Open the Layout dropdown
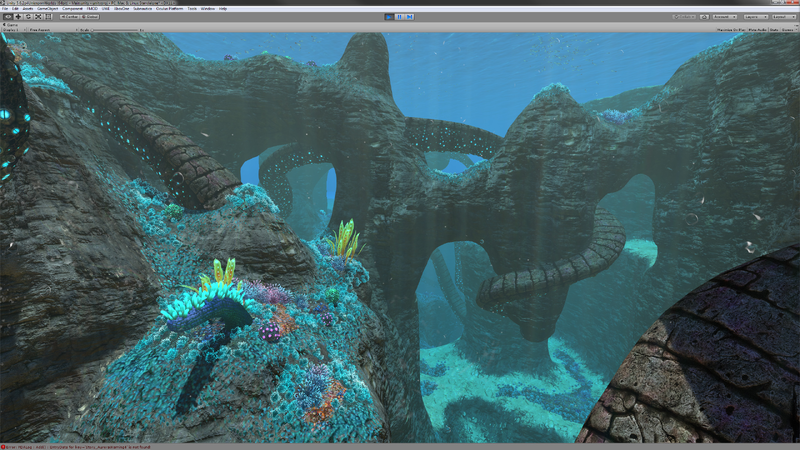This screenshot has height=450, width=800. point(783,17)
